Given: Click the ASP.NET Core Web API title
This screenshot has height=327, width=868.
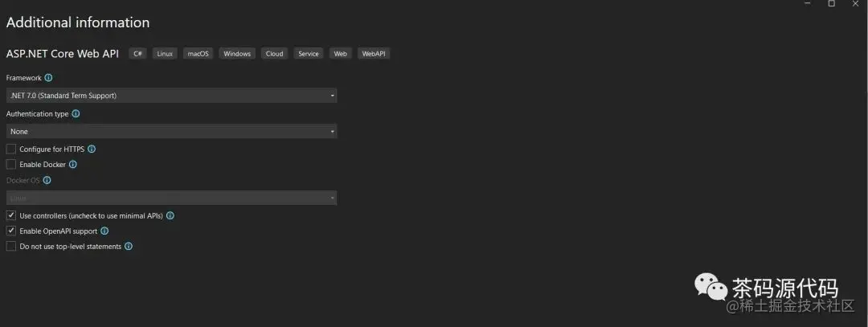Looking at the screenshot, I should (x=63, y=54).
